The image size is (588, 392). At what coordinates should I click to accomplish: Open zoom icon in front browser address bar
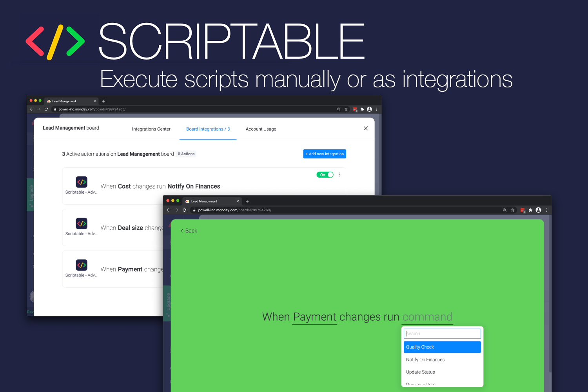(505, 210)
